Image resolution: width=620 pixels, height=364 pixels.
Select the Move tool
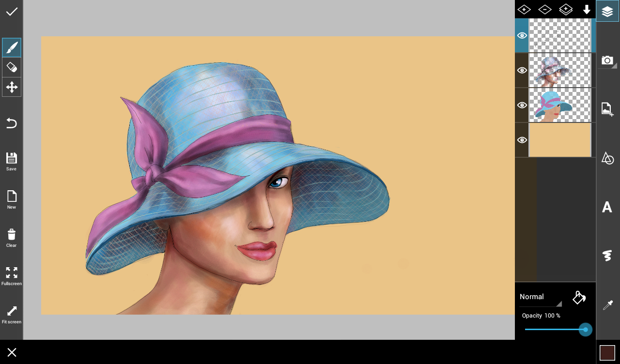[x=12, y=87]
